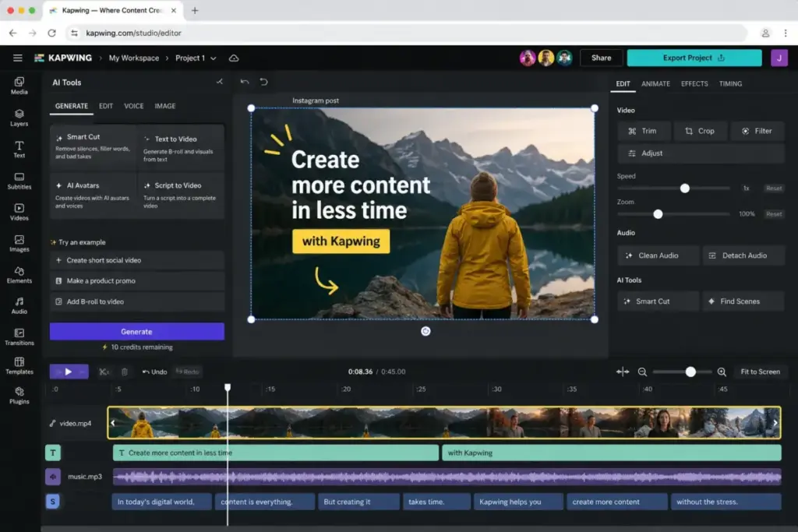Click the Speed slider handle
Screen dimensions: 798x532
click(684, 188)
